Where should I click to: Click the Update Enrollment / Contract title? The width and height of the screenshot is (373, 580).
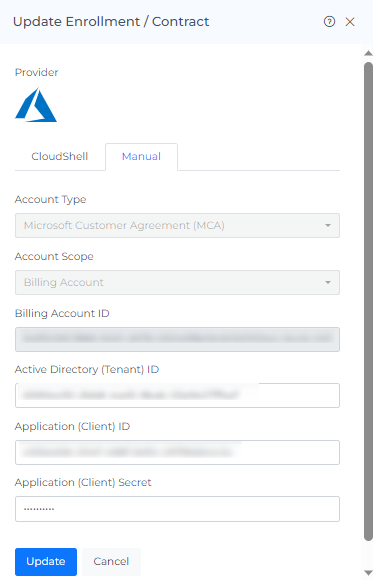(111, 22)
